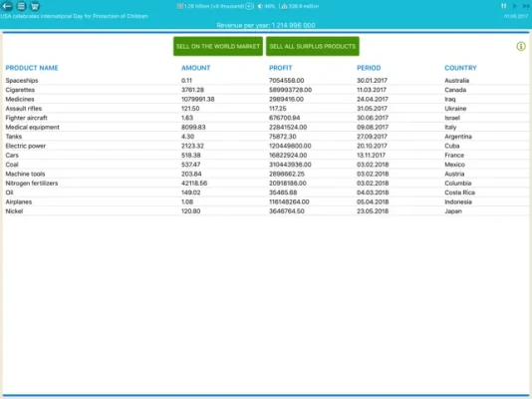Sort by the Product Name column header

[x=32, y=68]
